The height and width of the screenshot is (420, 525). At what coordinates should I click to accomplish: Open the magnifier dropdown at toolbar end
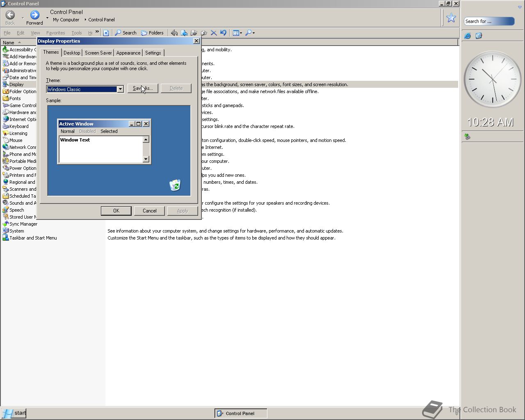(x=250, y=33)
